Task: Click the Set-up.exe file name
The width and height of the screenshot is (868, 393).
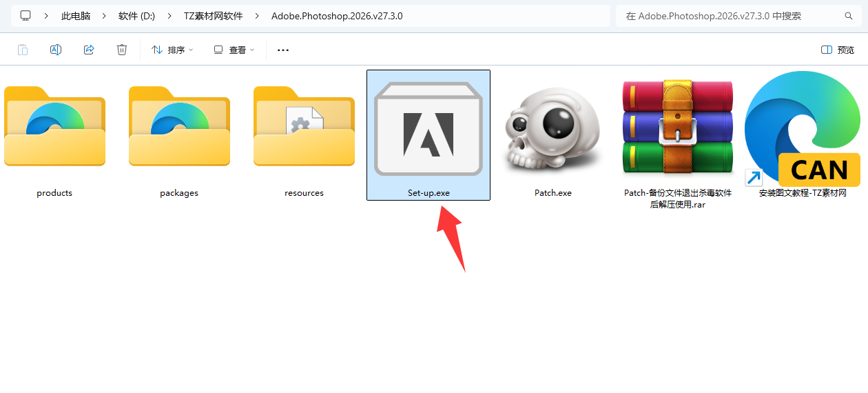Action: [428, 193]
